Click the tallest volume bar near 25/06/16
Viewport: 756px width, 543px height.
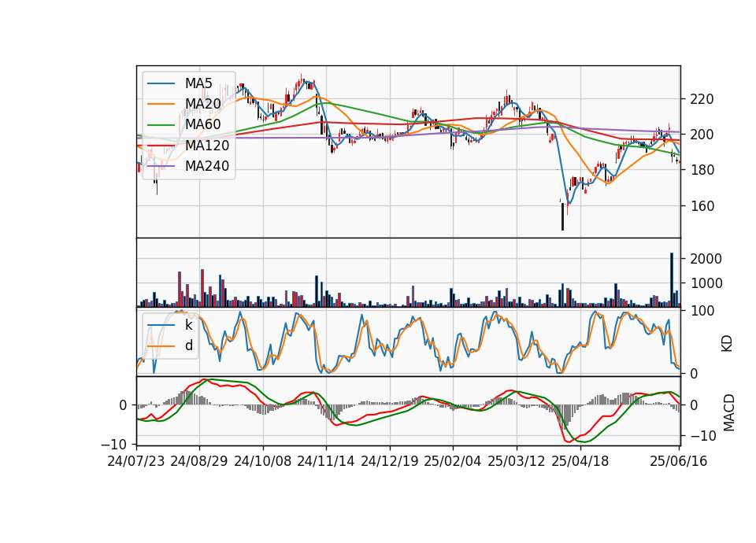click(x=672, y=279)
